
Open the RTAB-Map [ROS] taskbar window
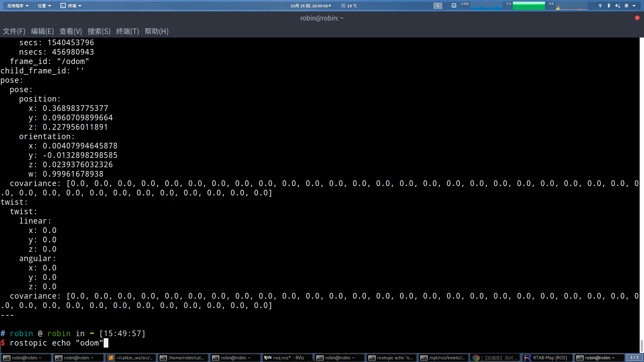coord(547,358)
